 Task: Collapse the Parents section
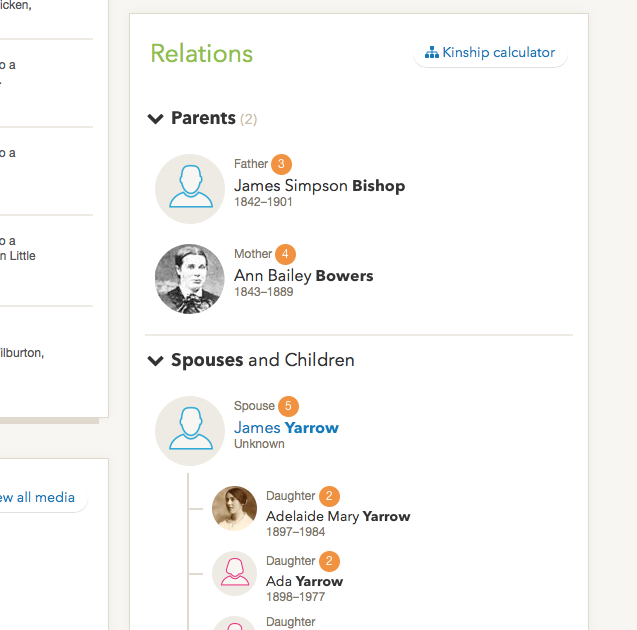click(x=156, y=119)
